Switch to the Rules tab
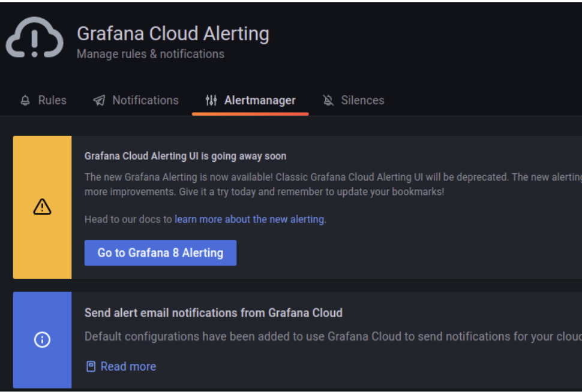 pyautogui.click(x=52, y=100)
